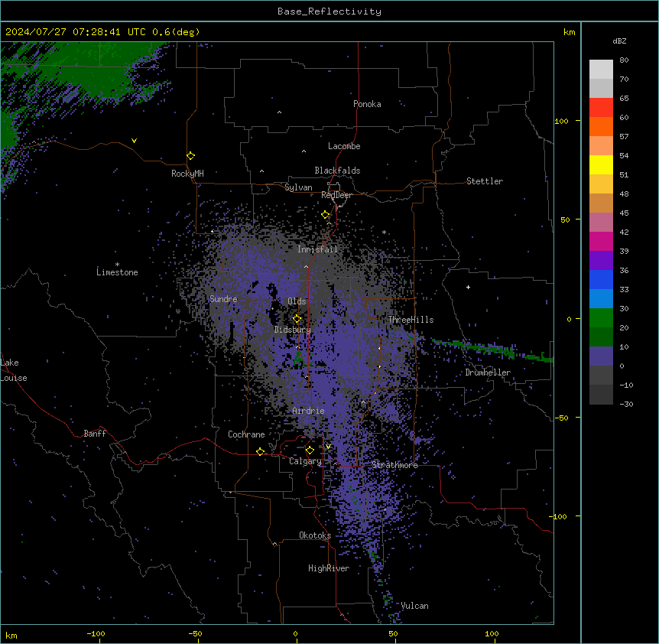Click the Stettler label
Viewport: 659px width, 644px height.
coord(485,181)
